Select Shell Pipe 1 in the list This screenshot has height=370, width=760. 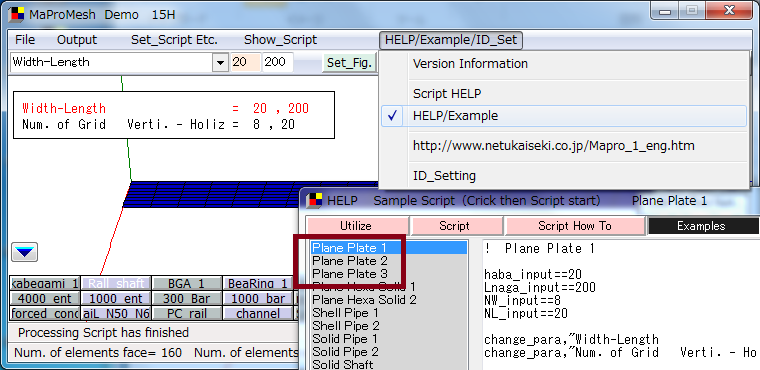click(x=345, y=313)
